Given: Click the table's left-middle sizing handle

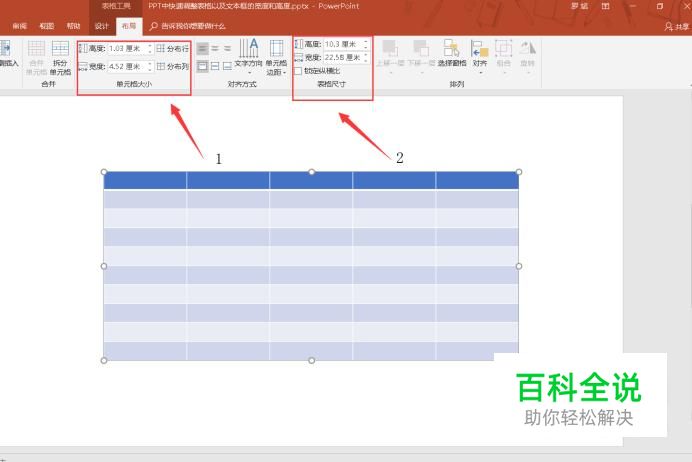Looking at the screenshot, I should [104, 266].
